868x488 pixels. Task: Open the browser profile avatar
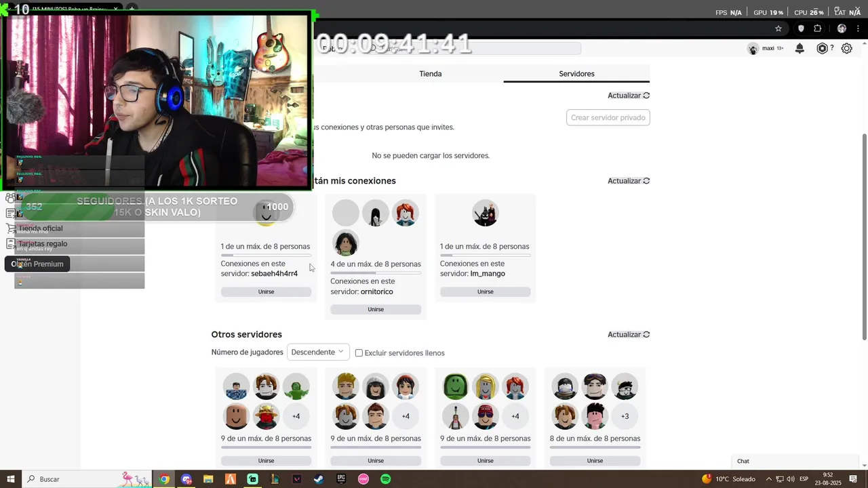842,28
